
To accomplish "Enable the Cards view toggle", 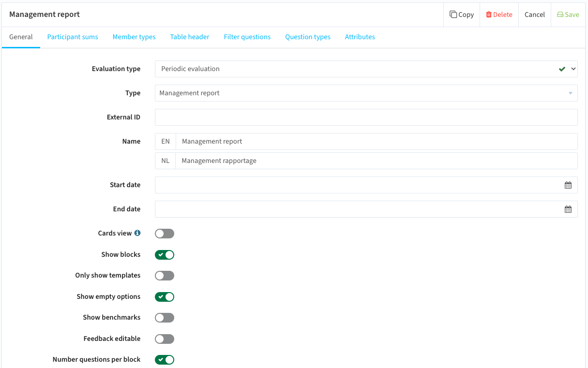I will point(165,234).
